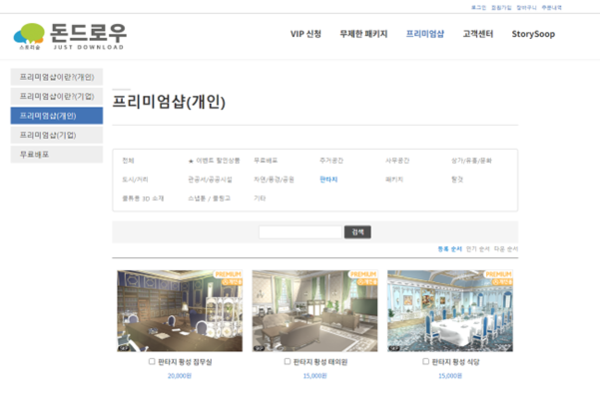Open the 판타지 황성 집무실 thumbnail
The image size is (600, 395).
tap(179, 311)
